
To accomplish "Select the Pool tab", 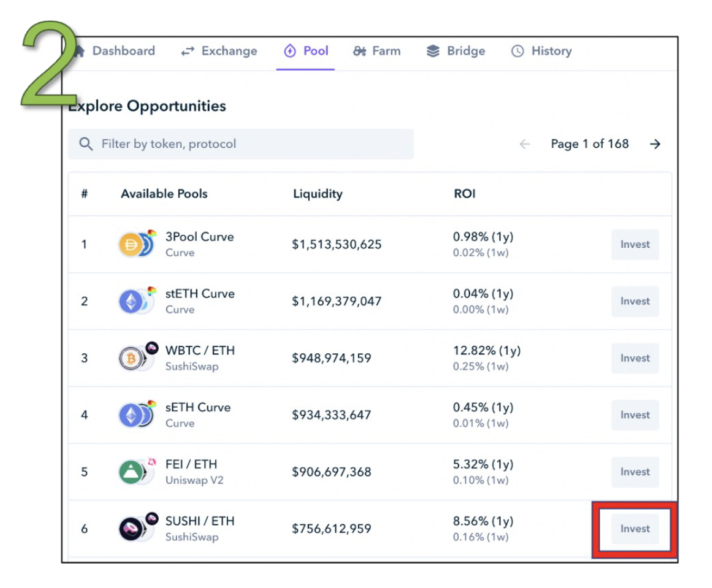I will click(x=306, y=51).
